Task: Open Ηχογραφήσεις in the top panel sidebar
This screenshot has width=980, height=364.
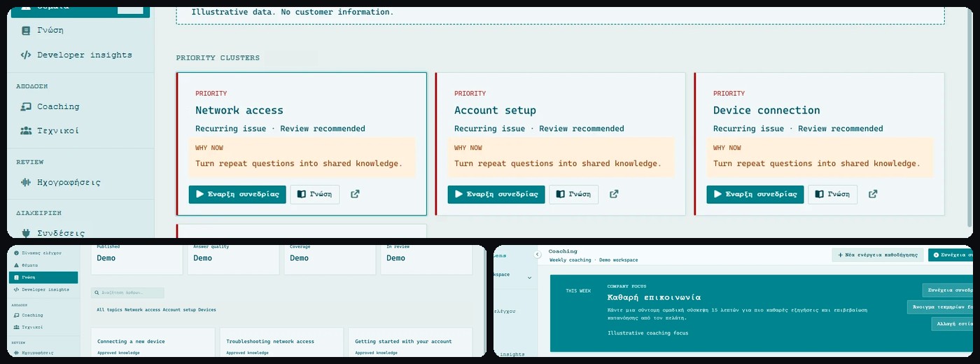Action: coord(81,183)
